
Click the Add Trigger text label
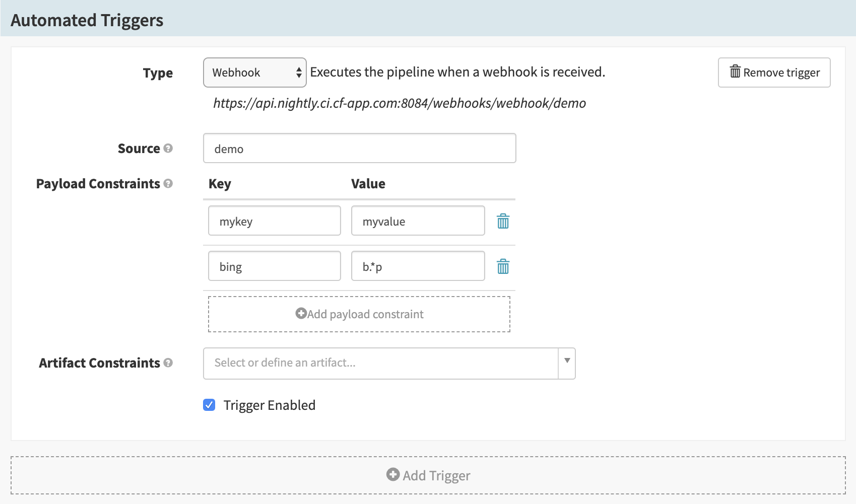[436, 476]
